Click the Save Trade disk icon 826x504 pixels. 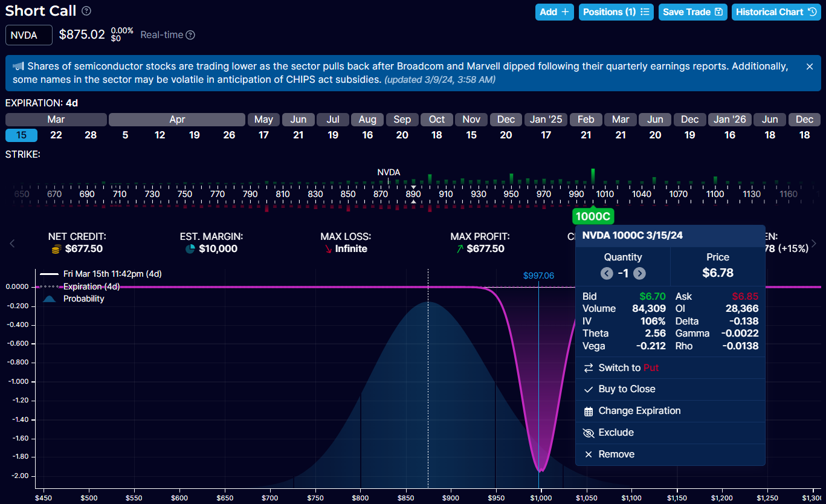click(718, 12)
